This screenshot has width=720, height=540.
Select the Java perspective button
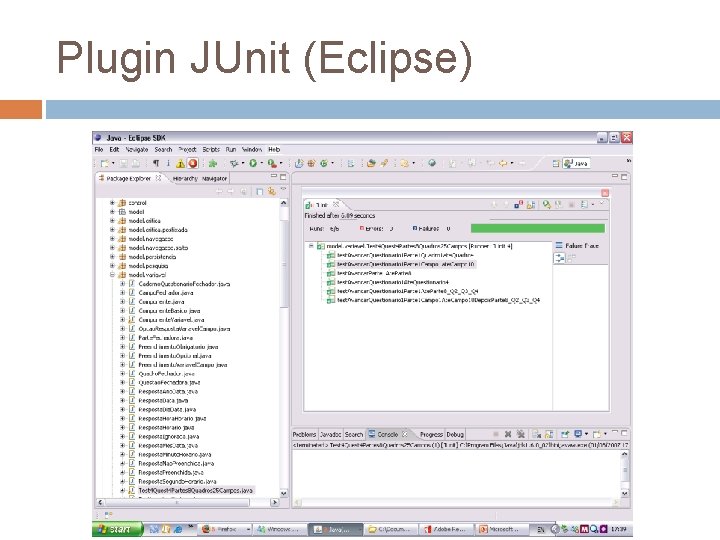tap(576, 163)
